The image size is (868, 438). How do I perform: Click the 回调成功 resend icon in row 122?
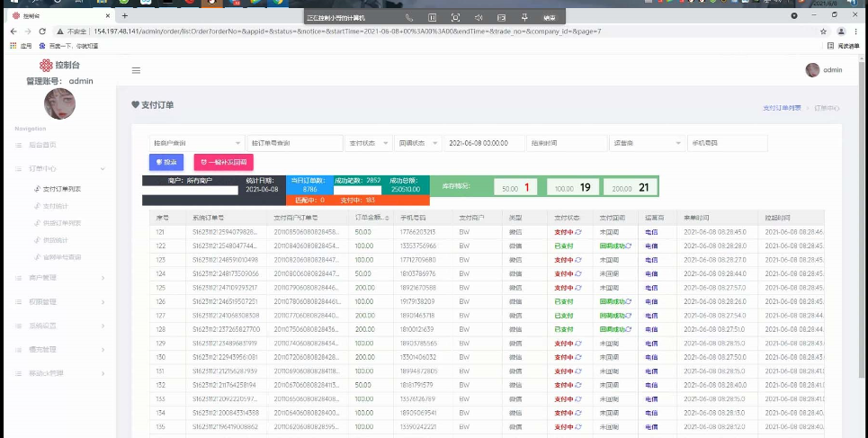click(x=629, y=245)
